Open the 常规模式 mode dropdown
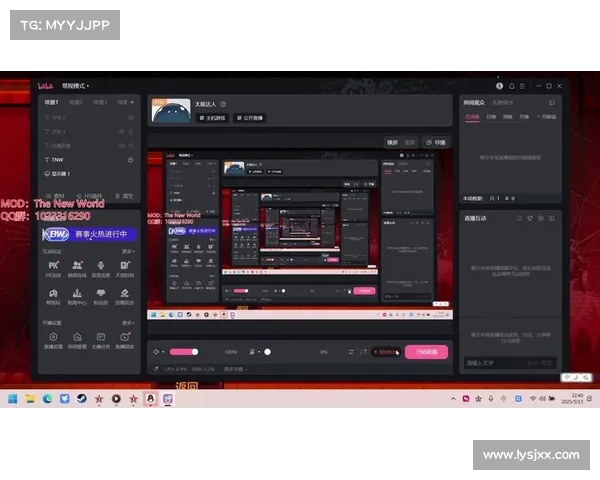600x480 pixels. pos(75,86)
